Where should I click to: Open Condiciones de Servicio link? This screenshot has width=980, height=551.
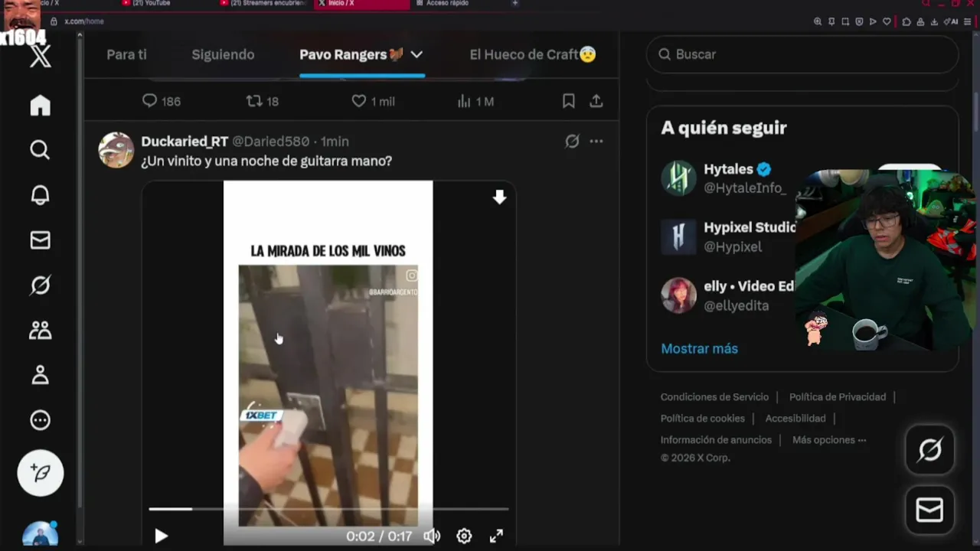click(x=714, y=396)
